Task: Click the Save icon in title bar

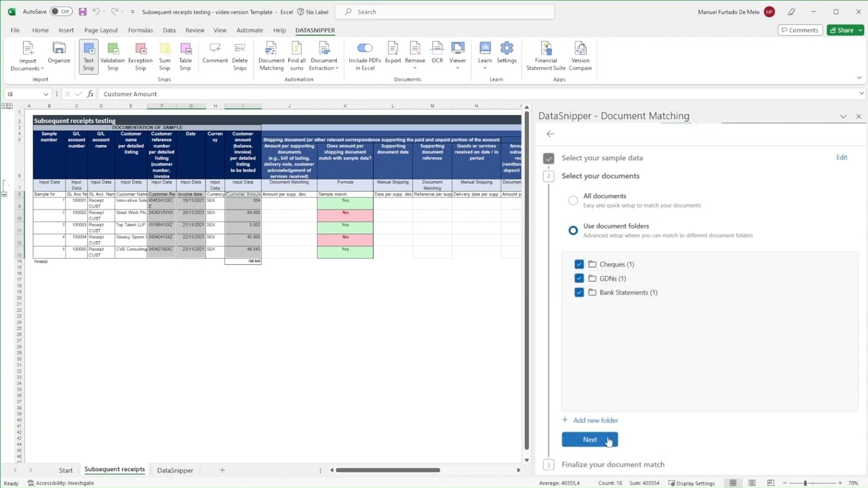Action: pos(82,12)
